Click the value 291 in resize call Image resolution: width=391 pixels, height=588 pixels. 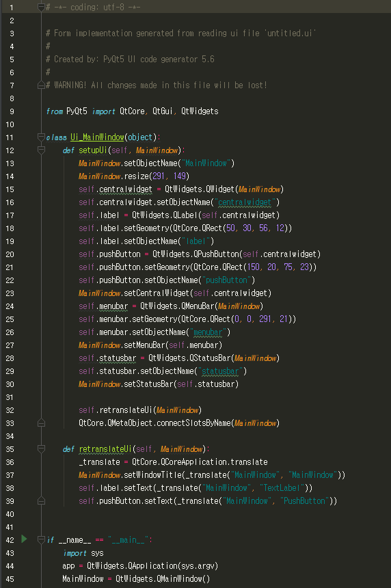coord(159,176)
